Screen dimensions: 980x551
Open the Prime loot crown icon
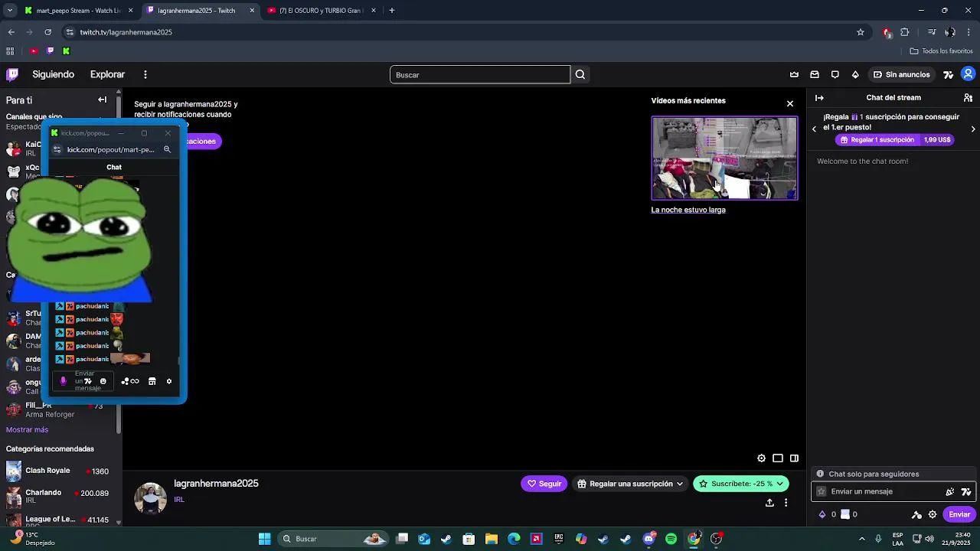pyautogui.click(x=794, y=74)
